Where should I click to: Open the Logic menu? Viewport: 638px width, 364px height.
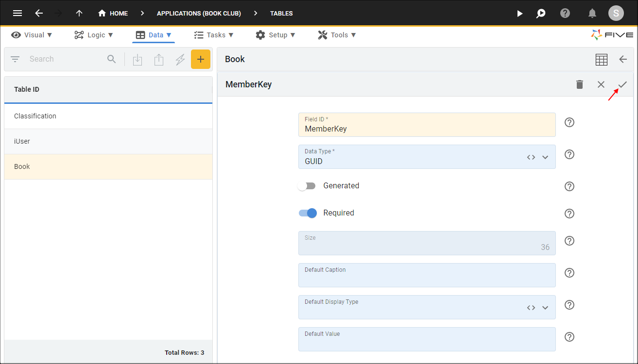(93, 35)
